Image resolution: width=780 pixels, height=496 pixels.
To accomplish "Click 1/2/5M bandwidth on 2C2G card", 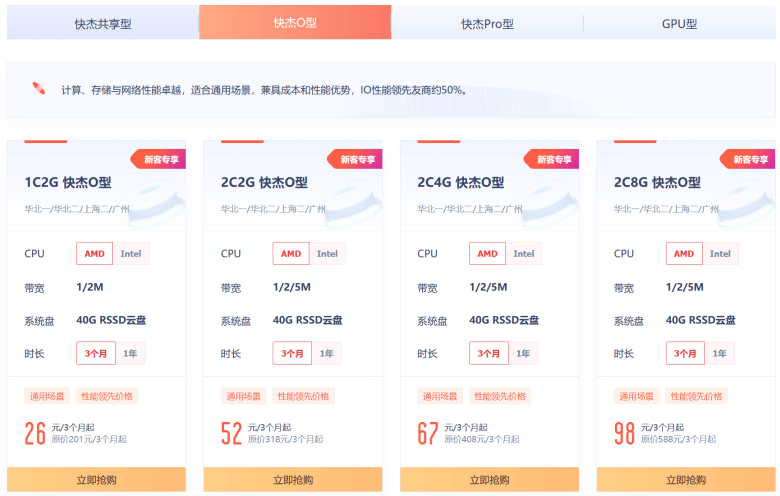I will pyautogui.click(x=292, y=287).
